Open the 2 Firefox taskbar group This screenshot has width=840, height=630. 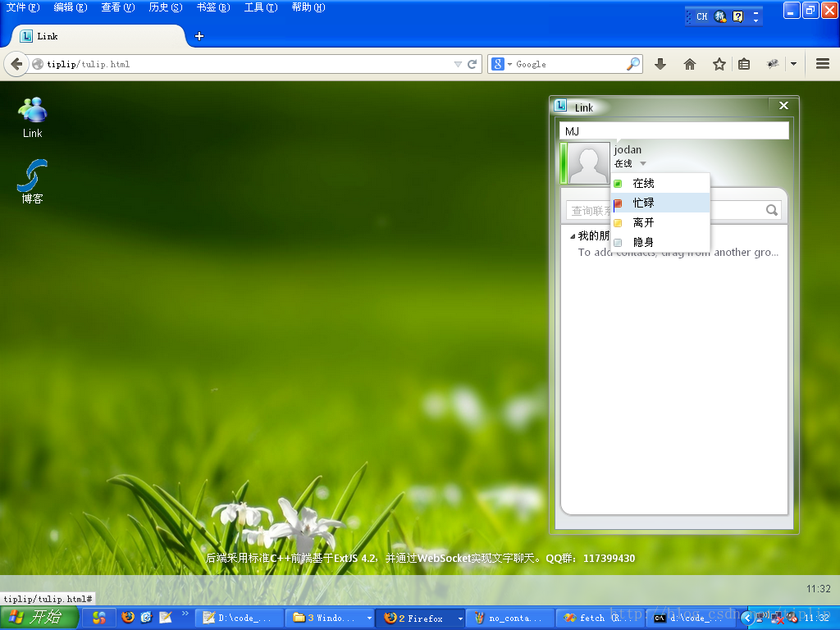(x=421, y=619)
